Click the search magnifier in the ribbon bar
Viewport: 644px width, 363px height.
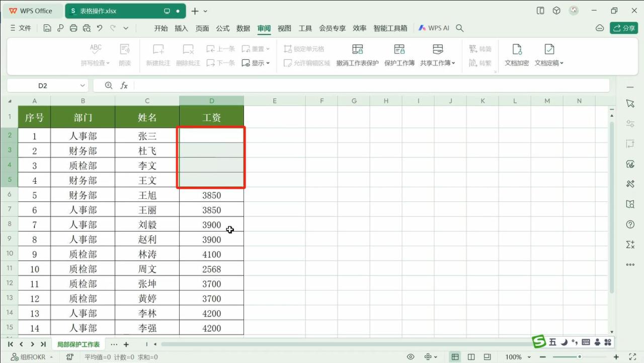459,28
